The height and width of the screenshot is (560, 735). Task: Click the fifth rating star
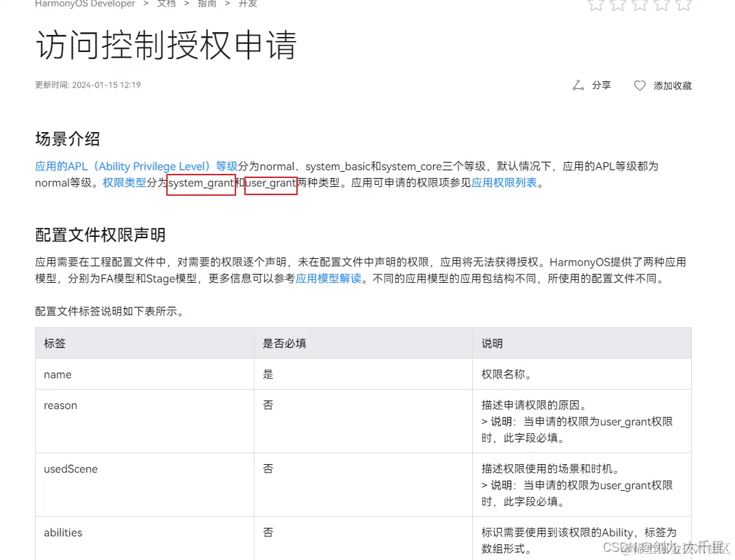coord(684,5)
